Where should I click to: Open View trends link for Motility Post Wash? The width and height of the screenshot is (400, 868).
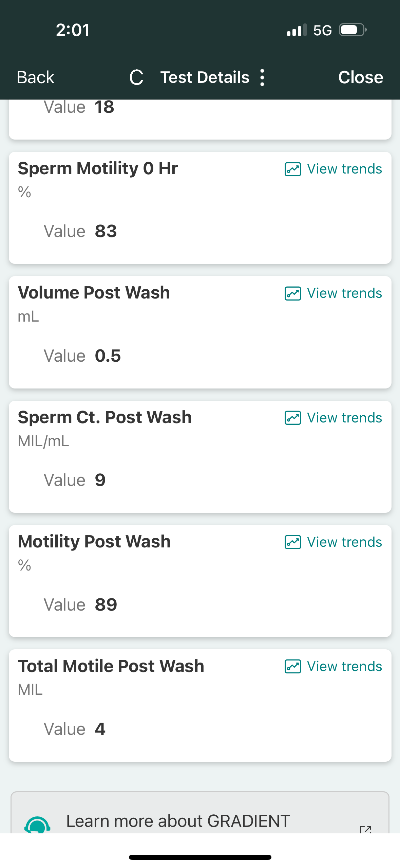pos(344,542)
